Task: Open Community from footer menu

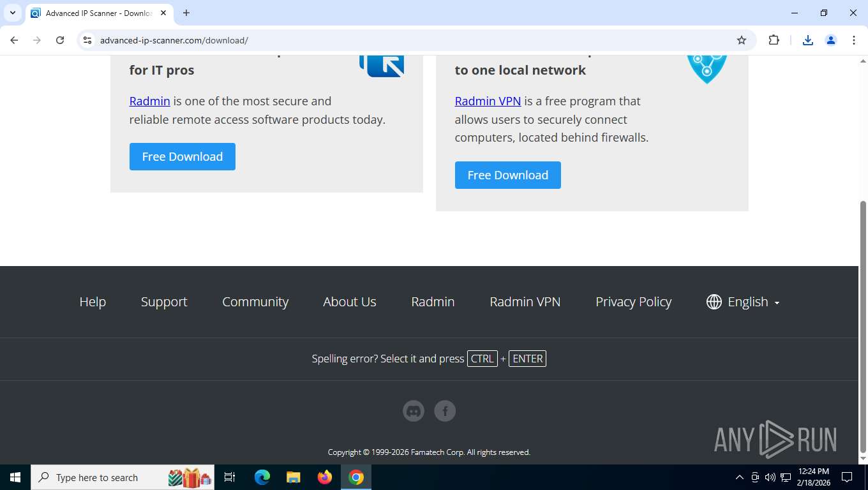Action: [255, 302]
